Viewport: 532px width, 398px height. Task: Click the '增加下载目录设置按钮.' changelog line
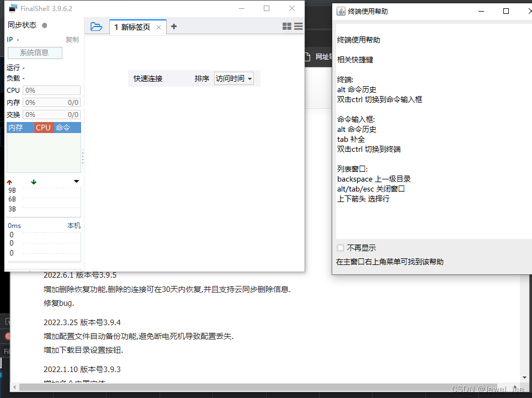click(83, 350)
